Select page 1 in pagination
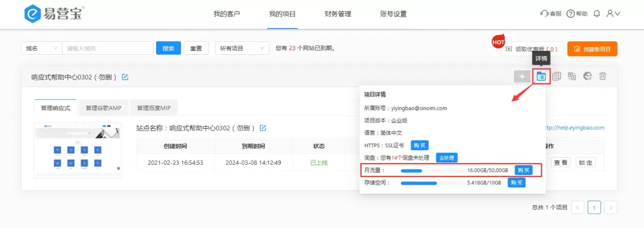 coord(594,207)
